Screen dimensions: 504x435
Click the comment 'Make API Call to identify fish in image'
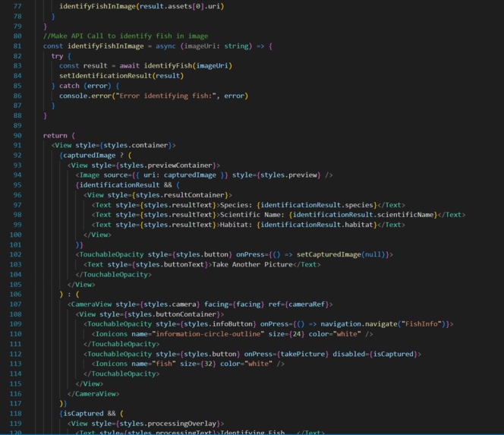click(125, 36)
